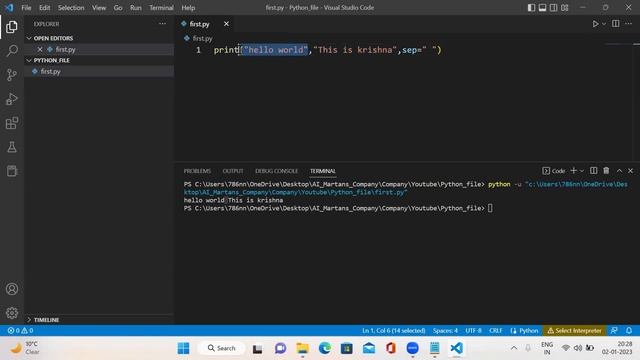
Task: Open the Search view in activity bar
Action: click(12, 51)
